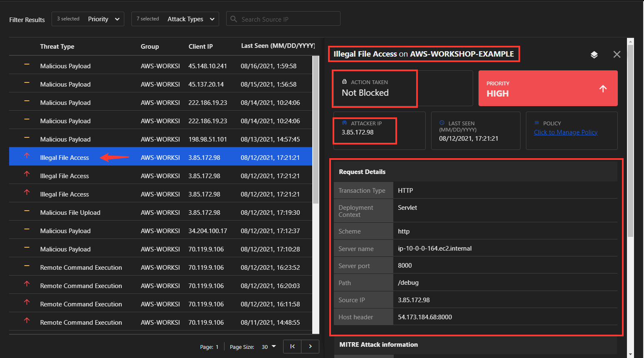Click the Priority HIGH card
The width and height of the screenshot is (644, 358).
click(x=548, y=88)
